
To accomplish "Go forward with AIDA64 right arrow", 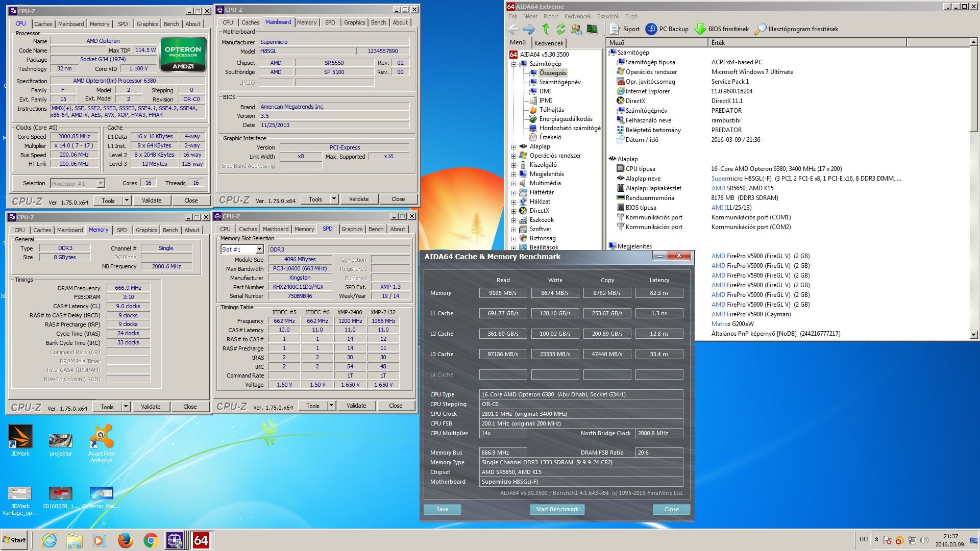I will click(529, 29).
